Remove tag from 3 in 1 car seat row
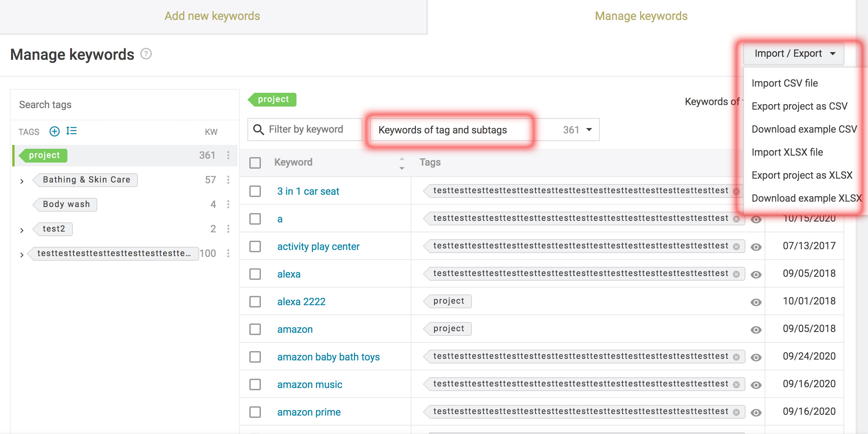868x434 pixels. tap(736, 191)
